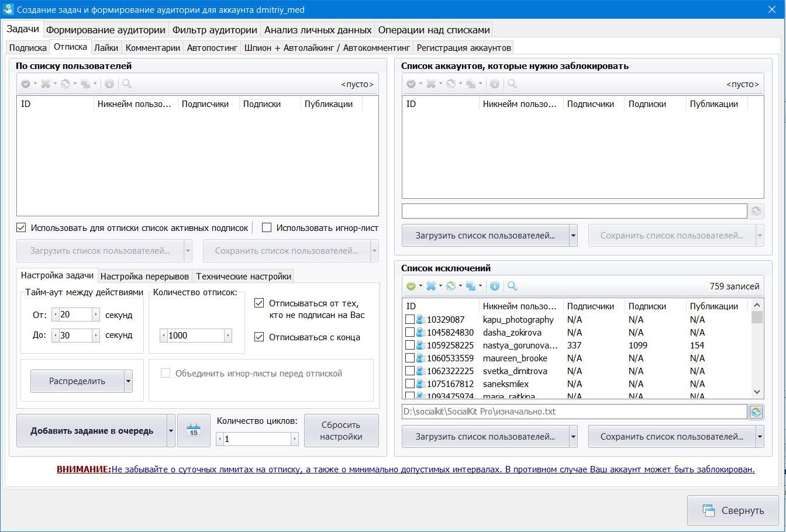The image size is (786, 532).
Task: Click the copy windows icon in exclusions toolbar
Action: pyautogui.click(x=471, y=286)
